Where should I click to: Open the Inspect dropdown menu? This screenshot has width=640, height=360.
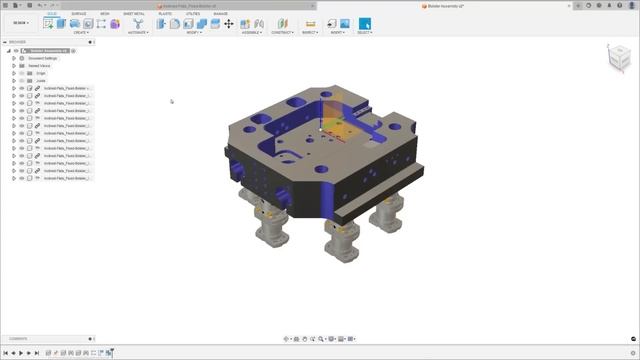pos(310,32)
